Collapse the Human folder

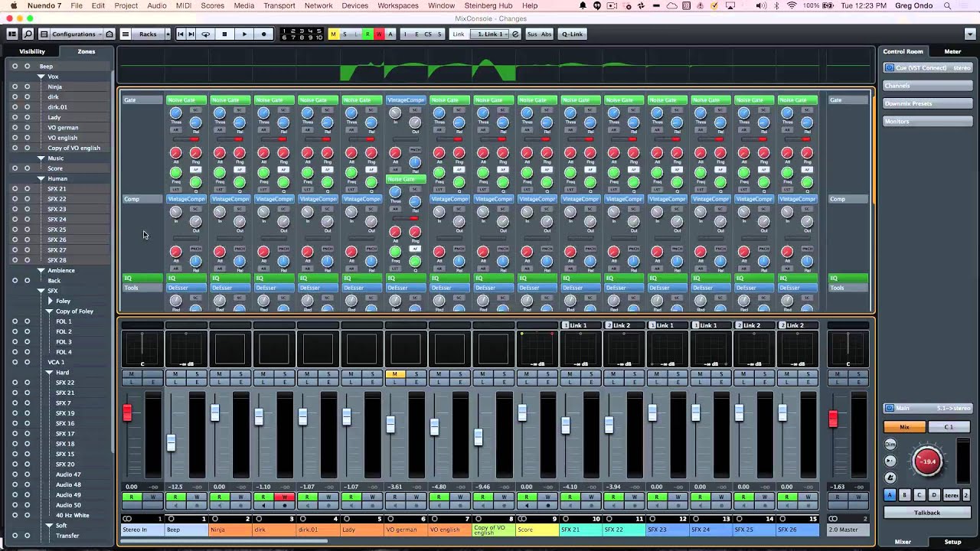click(41, 178)
